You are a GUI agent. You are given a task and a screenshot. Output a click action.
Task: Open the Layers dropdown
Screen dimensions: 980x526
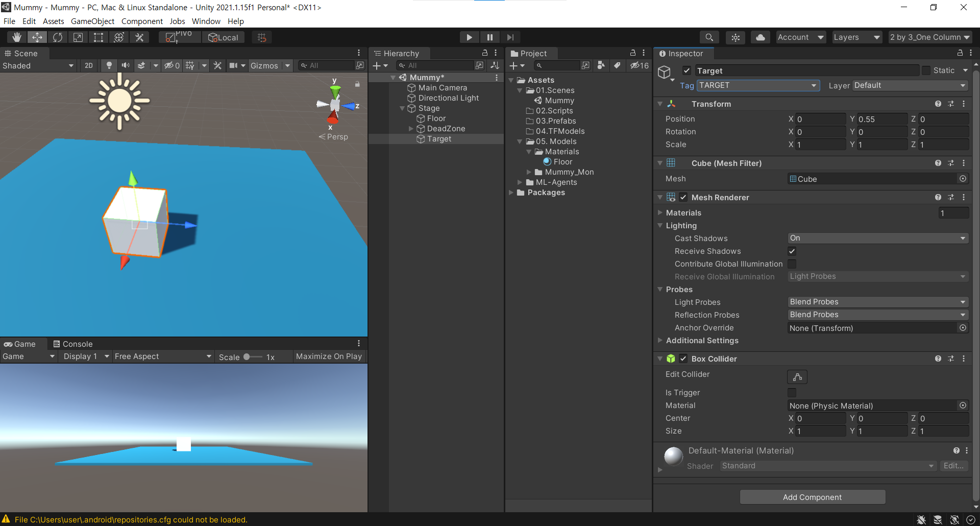point(856,37)
